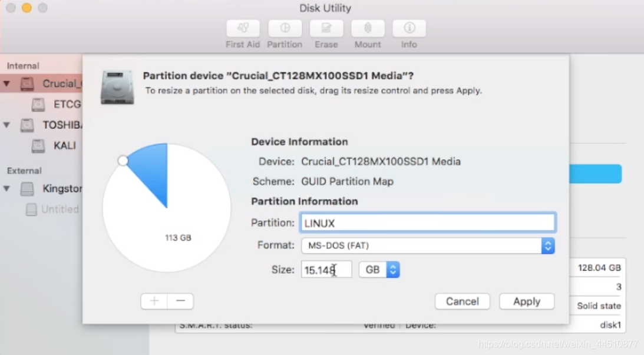The width and height of the screenshot is (644, 355).
Task: Select the Crucial disk icon in sidebar
Action: pyautogui.click(x=28, y=84)
